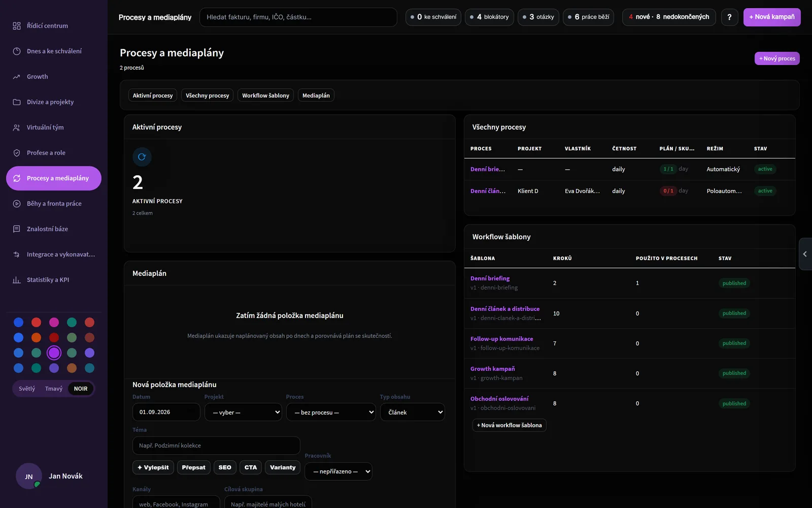Click the play icon for Běhy a fronta práce
The height and width of the screenshot is (508, 812).
[17, 204]
